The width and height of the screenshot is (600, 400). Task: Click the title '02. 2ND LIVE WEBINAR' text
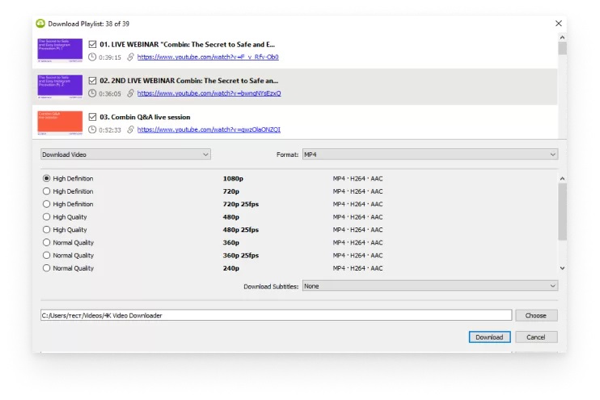point(189,80)
